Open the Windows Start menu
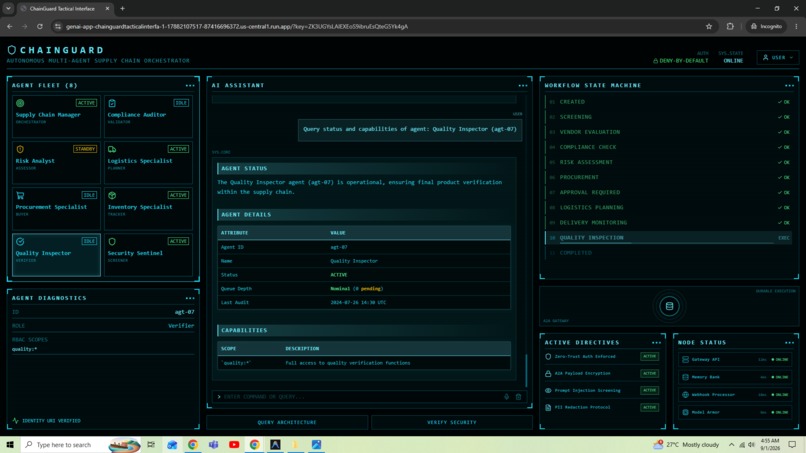Viewport: 806px width, 453px height. tap(10, 445)
